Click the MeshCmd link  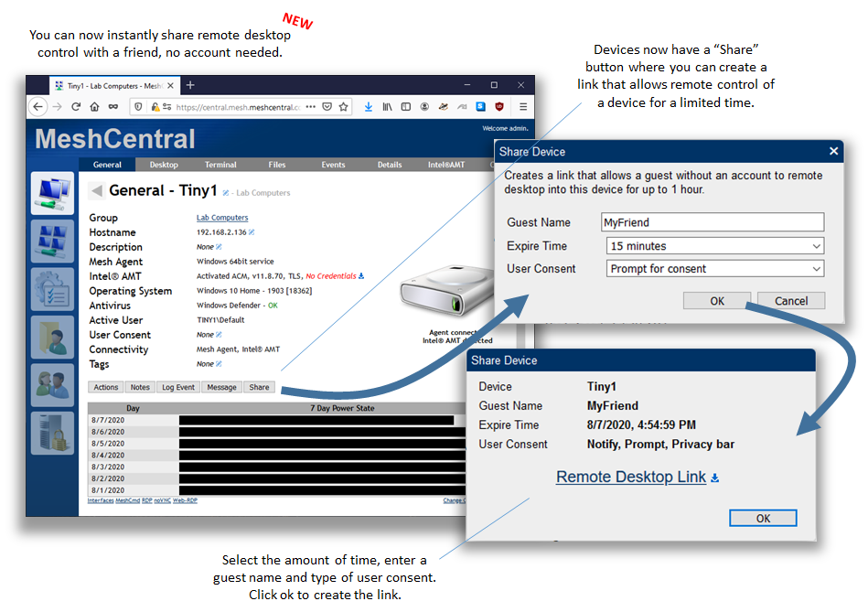[128, 500]
